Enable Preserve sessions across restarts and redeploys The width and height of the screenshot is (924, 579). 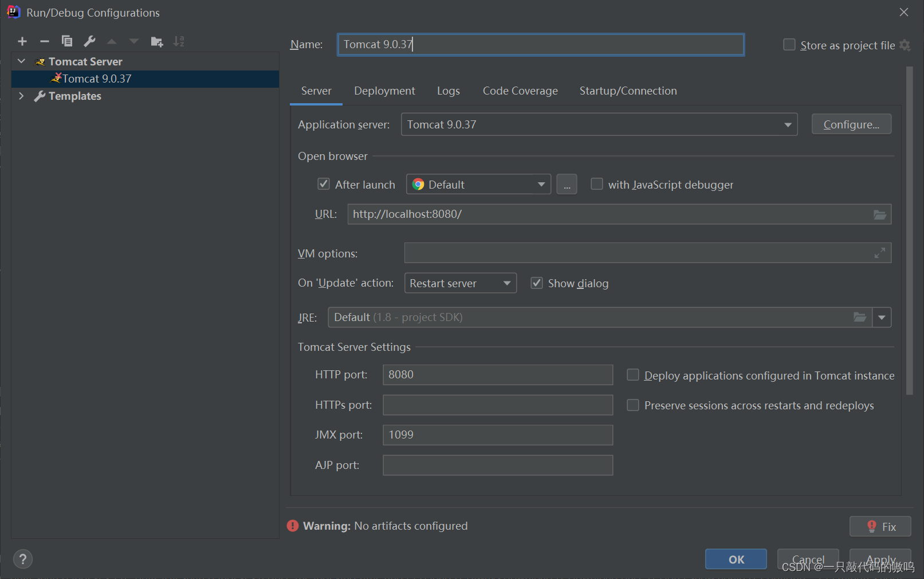[633, 405]
